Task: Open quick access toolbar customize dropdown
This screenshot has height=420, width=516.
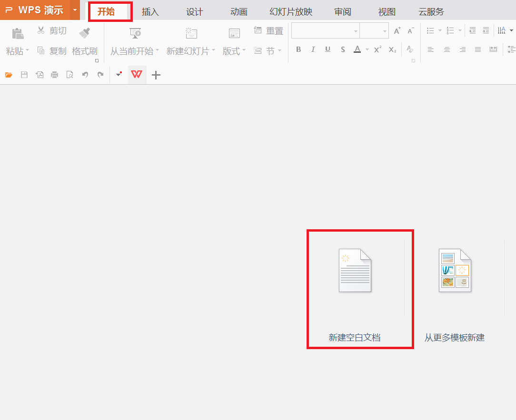Action: click(x=119, y=74)
